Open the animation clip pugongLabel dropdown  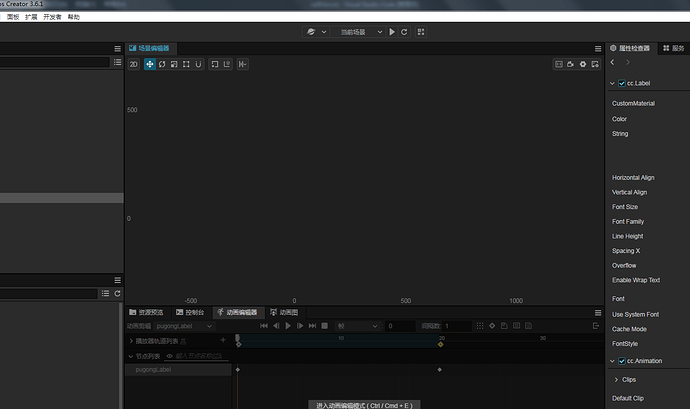point(184,326)
